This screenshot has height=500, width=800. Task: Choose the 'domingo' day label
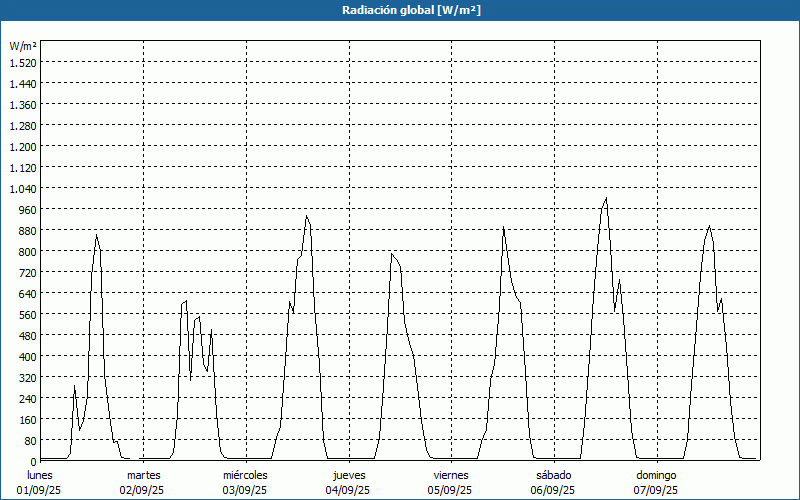656,475
